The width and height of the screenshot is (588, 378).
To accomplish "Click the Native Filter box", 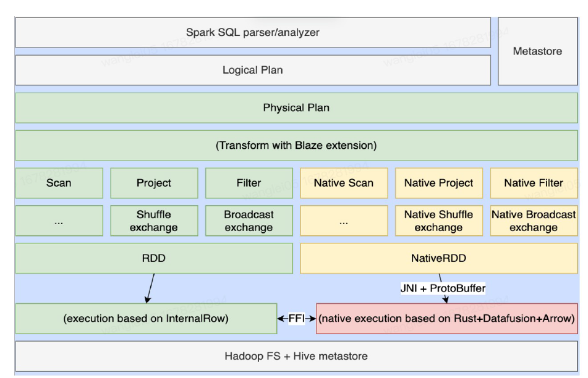I will (534, 183).
